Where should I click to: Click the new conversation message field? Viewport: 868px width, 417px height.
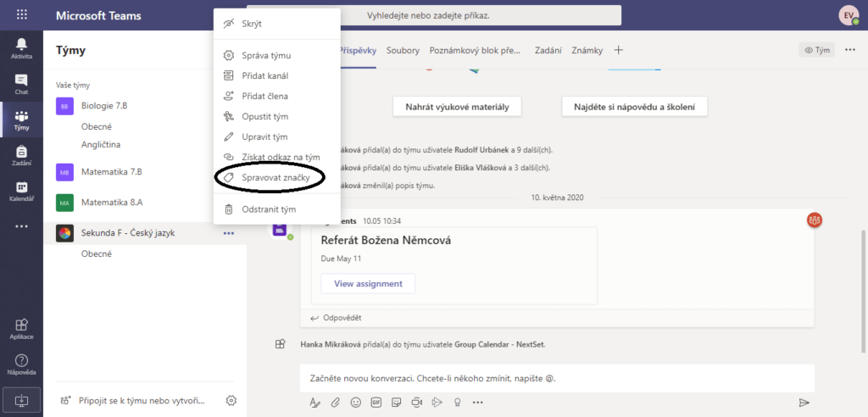[557, 378]
